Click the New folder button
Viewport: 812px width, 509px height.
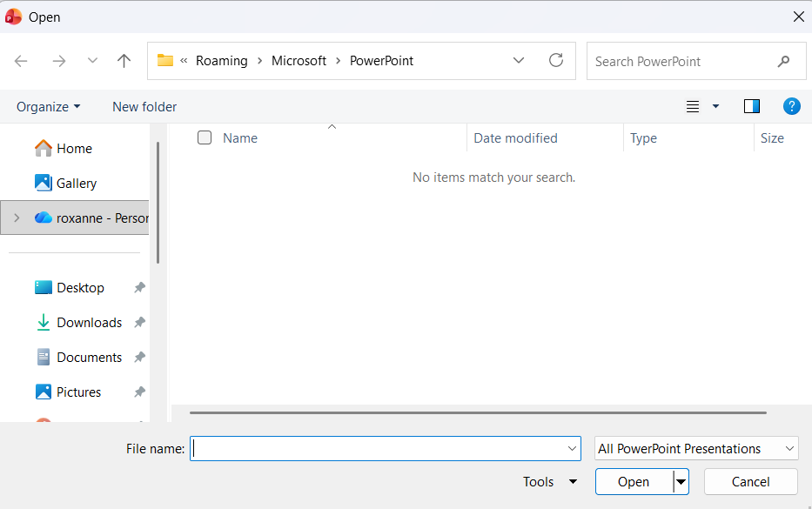(144, 106)
